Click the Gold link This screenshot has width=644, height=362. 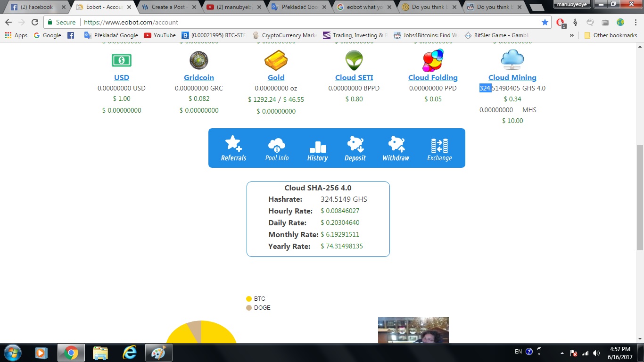click(x=276, y=78)
